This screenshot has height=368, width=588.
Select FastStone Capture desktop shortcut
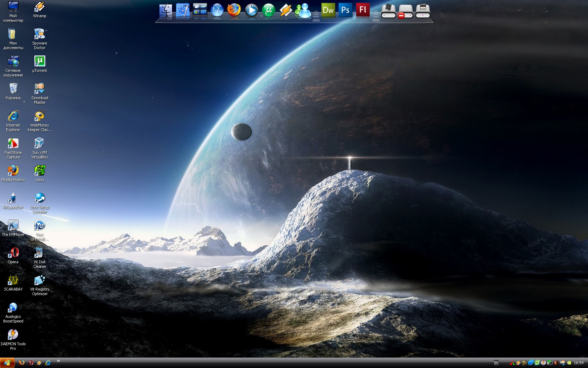[x=13, y=148]
